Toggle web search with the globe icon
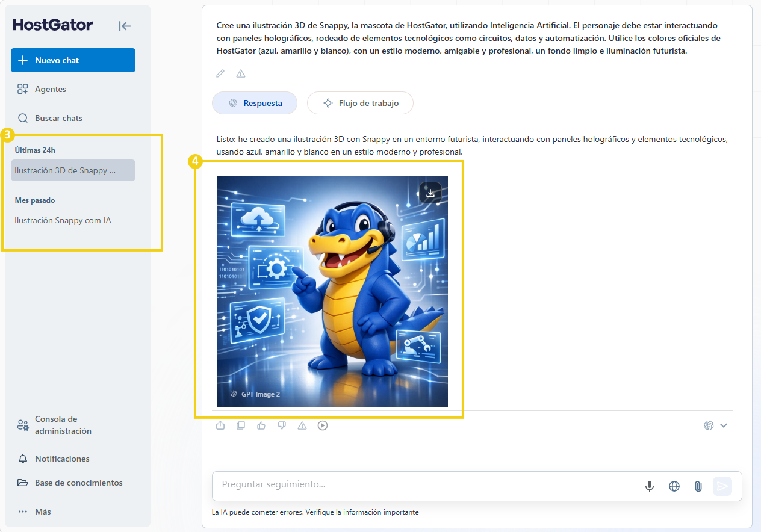 pos(674,486)
